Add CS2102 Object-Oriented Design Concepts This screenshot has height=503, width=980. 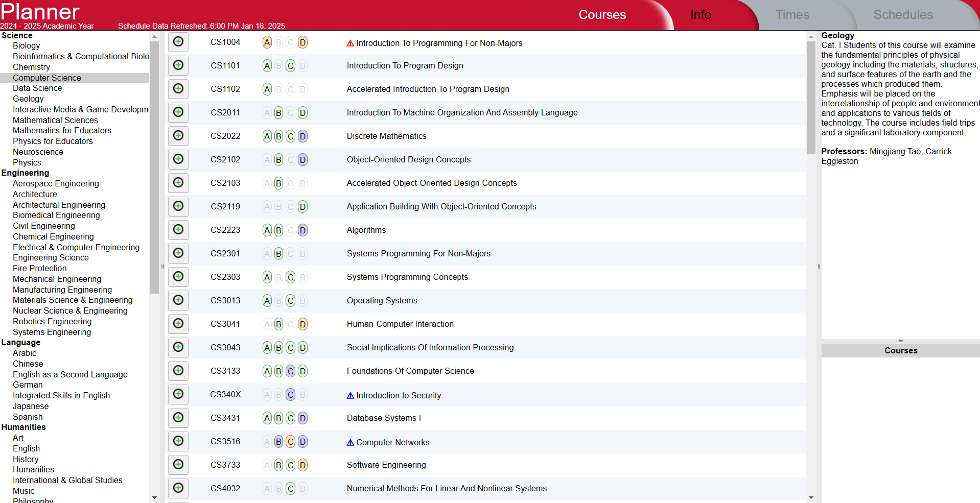[178, 159]
